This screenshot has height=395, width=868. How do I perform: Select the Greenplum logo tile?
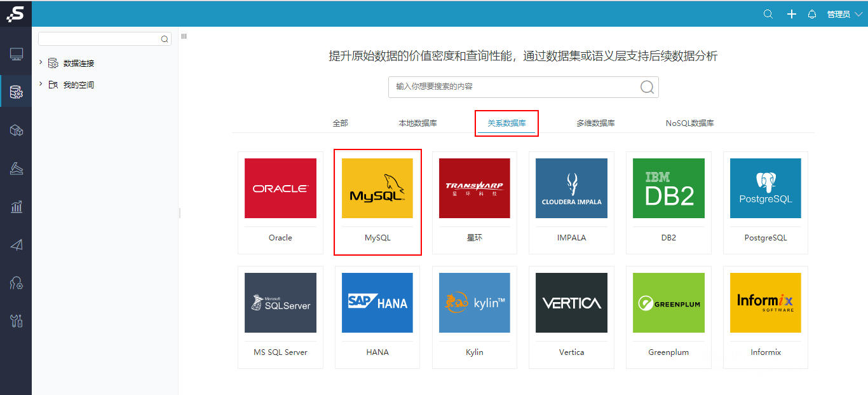[668, 303]
